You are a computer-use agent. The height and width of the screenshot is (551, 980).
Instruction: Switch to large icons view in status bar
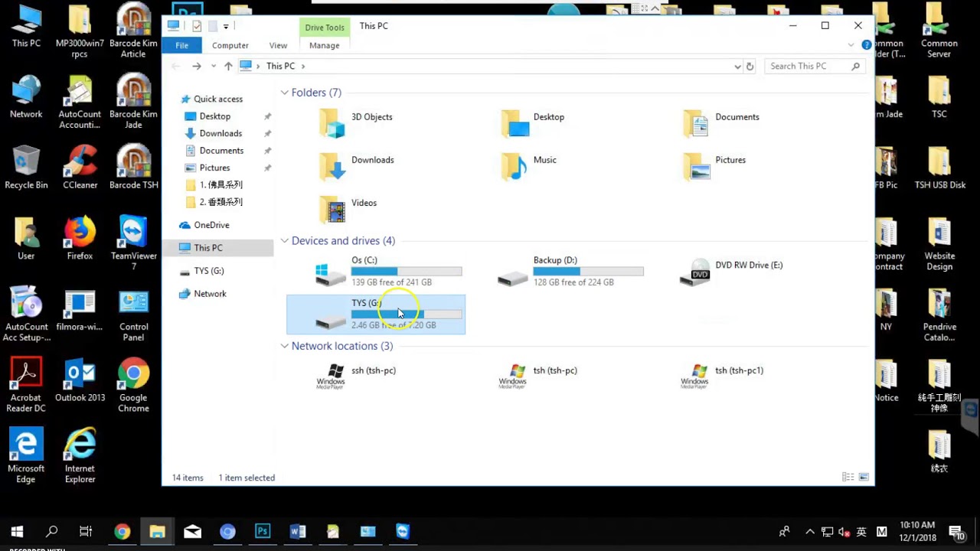(864, 477)
